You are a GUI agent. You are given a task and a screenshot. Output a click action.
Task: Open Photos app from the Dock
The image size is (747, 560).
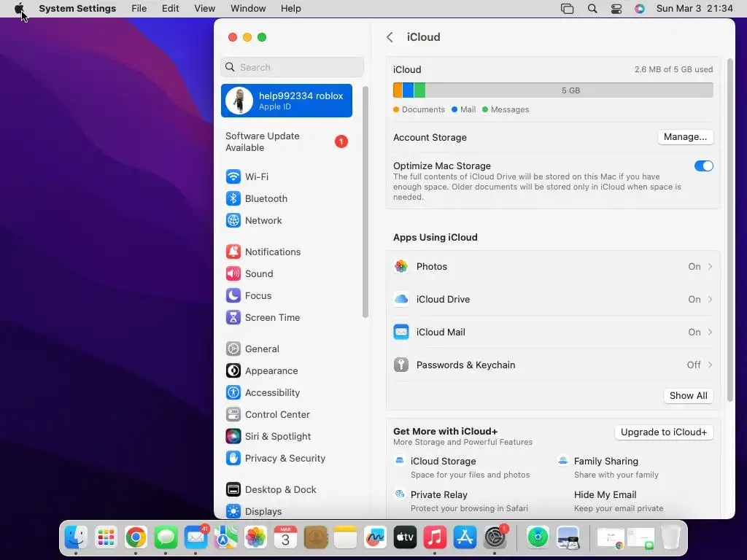pos(256,537)
